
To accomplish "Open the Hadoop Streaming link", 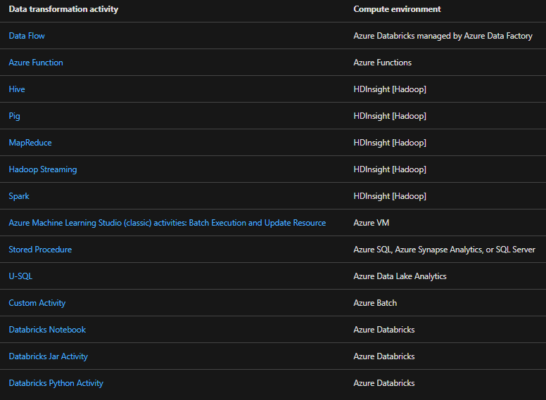I will (x=43, y=170).
